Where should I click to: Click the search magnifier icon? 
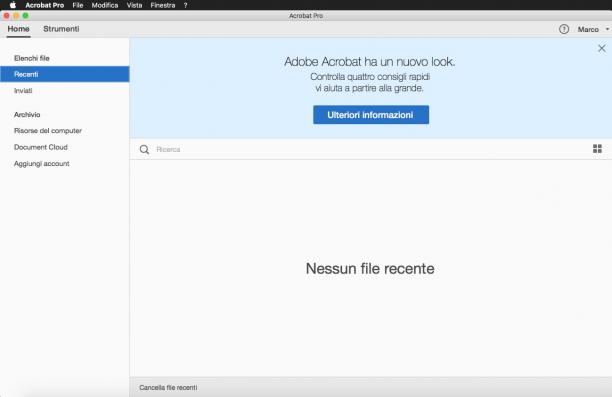pyautogui.click(x=144, y=150)
